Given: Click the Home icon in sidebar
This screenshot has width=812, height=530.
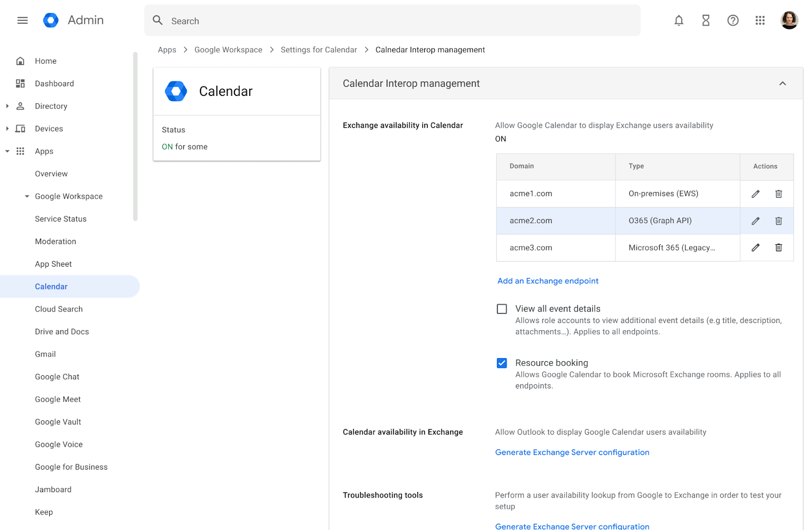Looking at the screenshot, I should tap(20, 61).
